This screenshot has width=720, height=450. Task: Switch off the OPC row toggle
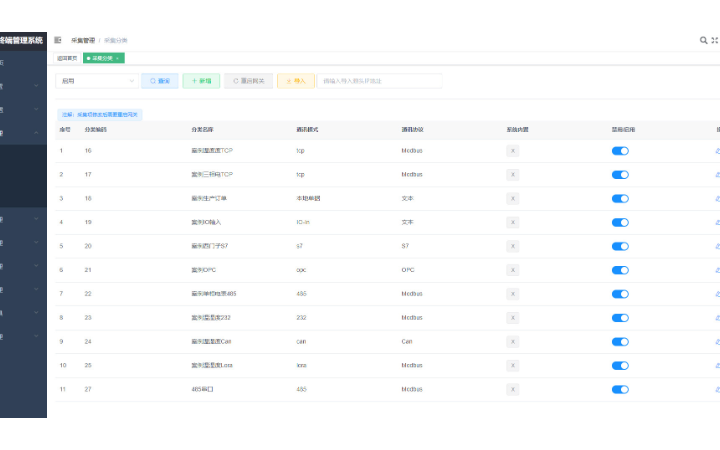click(620, 270)
